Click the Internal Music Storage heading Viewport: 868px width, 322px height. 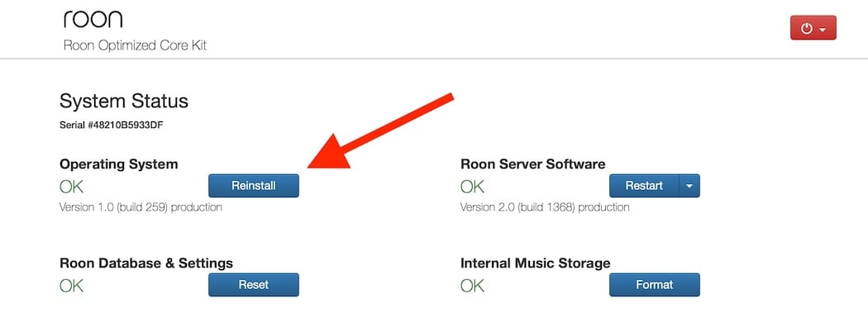[536, 263]
